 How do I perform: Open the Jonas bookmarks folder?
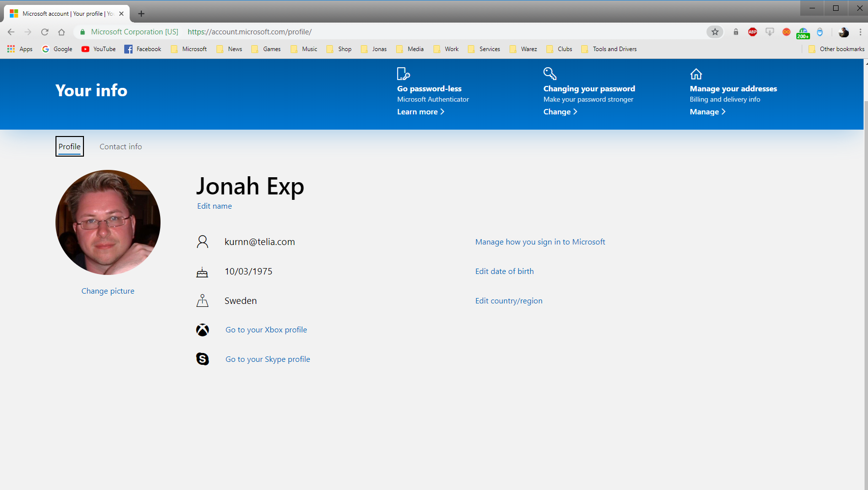point(374,49)
